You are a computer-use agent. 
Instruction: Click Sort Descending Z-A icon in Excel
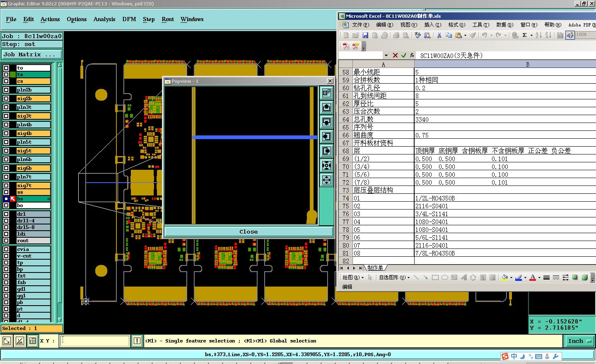(x=548, y=35)
